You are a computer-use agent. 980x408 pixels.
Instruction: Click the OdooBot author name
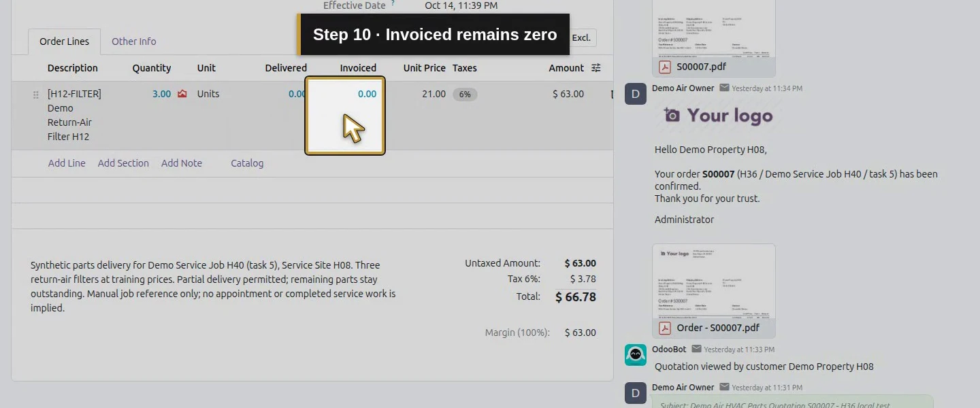669,350
